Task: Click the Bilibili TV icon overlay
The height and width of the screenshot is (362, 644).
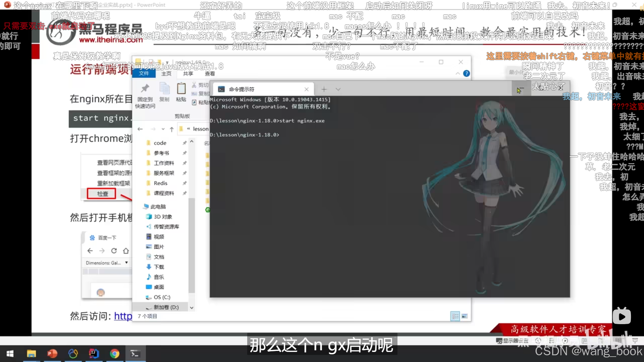Action: (622, 315)
